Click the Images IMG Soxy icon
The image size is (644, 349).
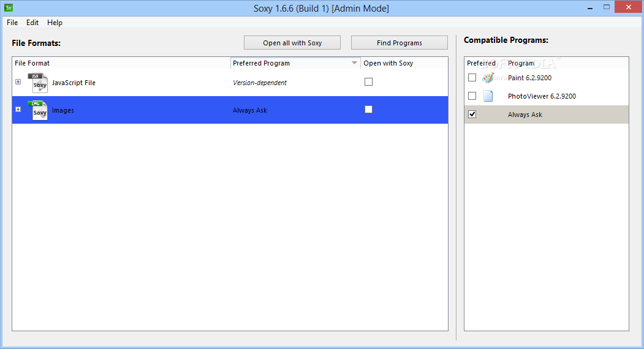click(x=38, y=110)
